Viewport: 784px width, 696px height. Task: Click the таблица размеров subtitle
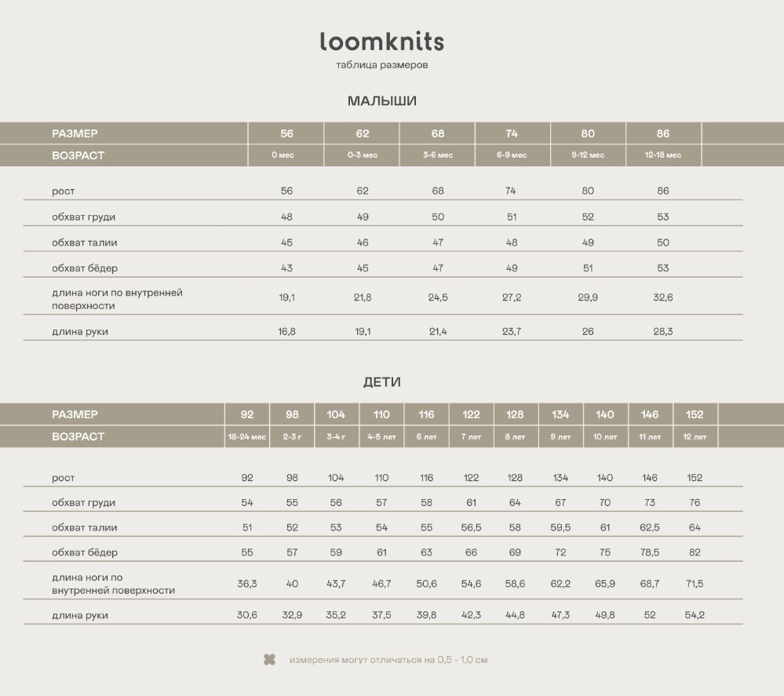pos(382,65)
